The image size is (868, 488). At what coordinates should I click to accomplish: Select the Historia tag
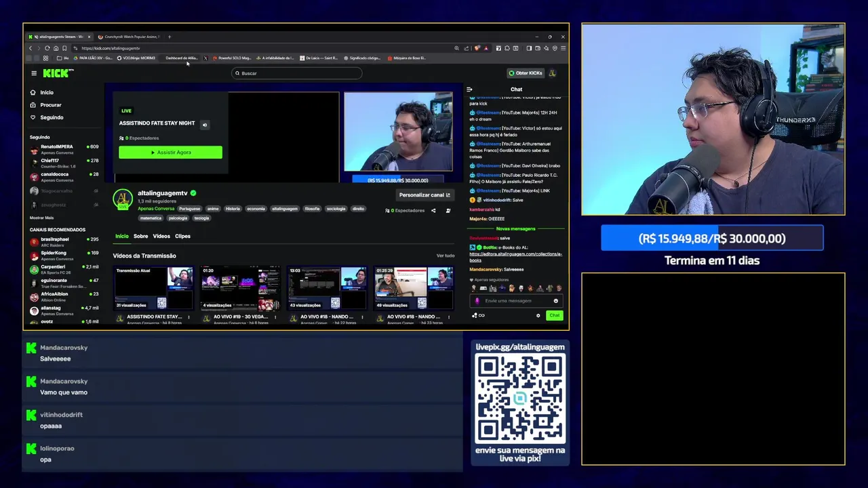pos(233,209)
